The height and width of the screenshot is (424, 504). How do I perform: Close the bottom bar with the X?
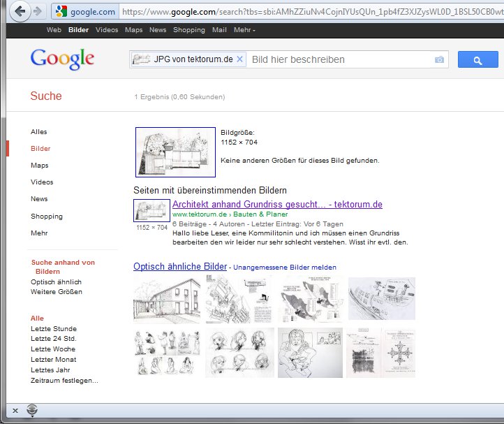click(15, 411)
